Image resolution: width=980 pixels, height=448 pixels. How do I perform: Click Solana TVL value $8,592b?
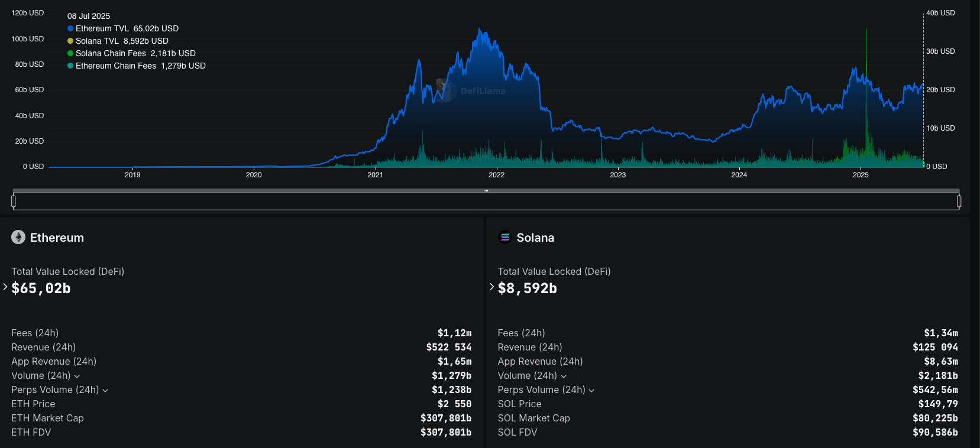point(528,288)
